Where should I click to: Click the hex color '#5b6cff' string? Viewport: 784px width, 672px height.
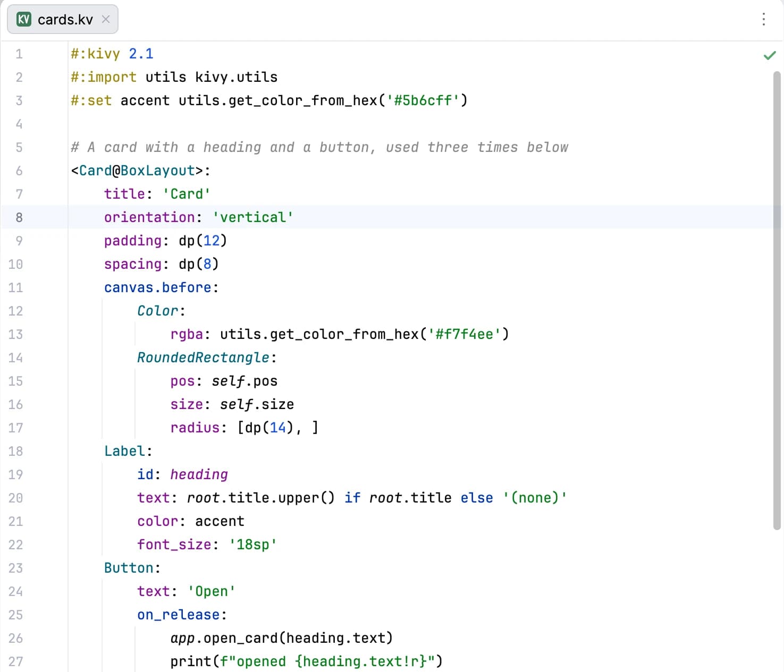click(423, 100)
